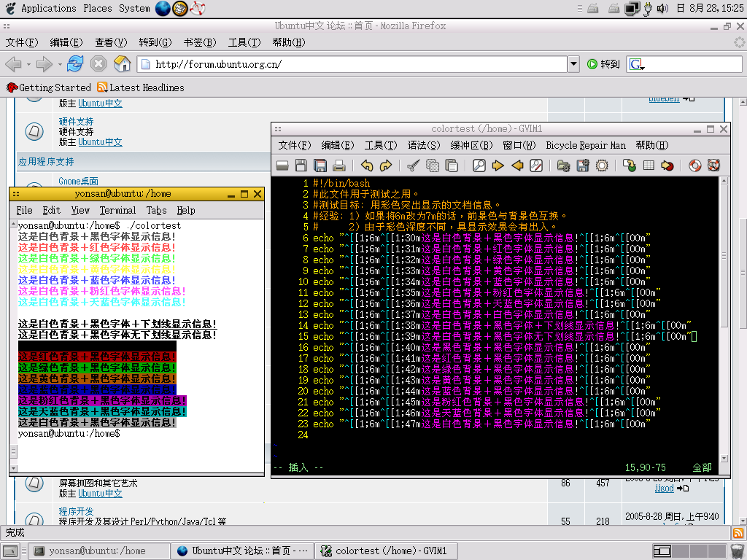The height and width of the screenshot is (560, 747).
Task: Save session using GVIM floppy-gear icon
Action: [x=583, y=166]
